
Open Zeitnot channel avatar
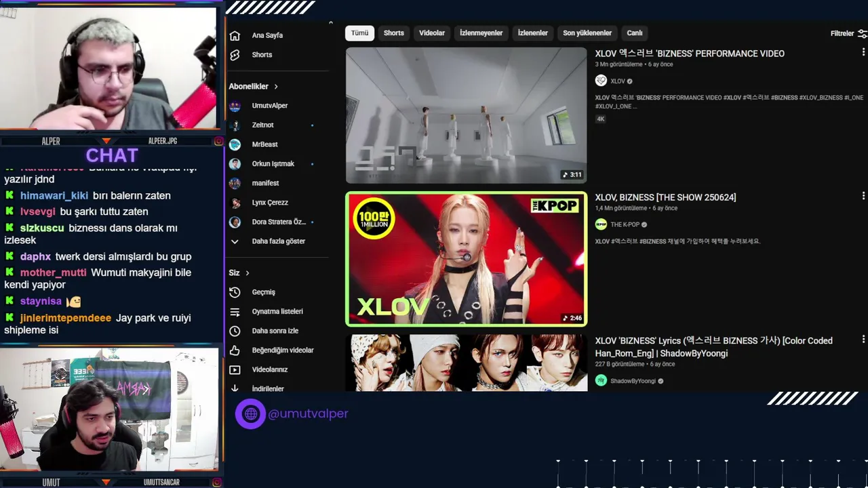click(235, 125)
